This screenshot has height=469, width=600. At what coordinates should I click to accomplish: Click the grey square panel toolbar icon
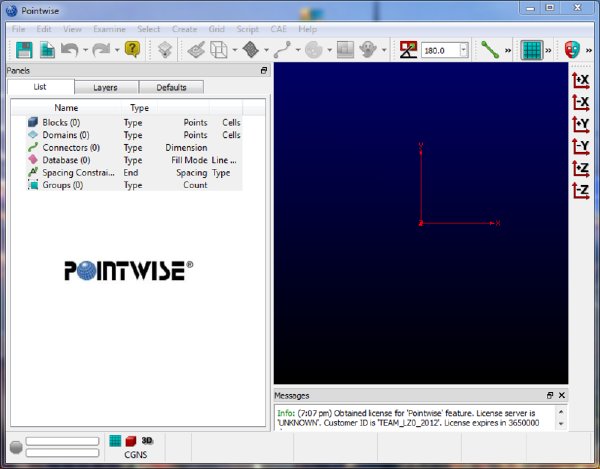click(345, 50)
